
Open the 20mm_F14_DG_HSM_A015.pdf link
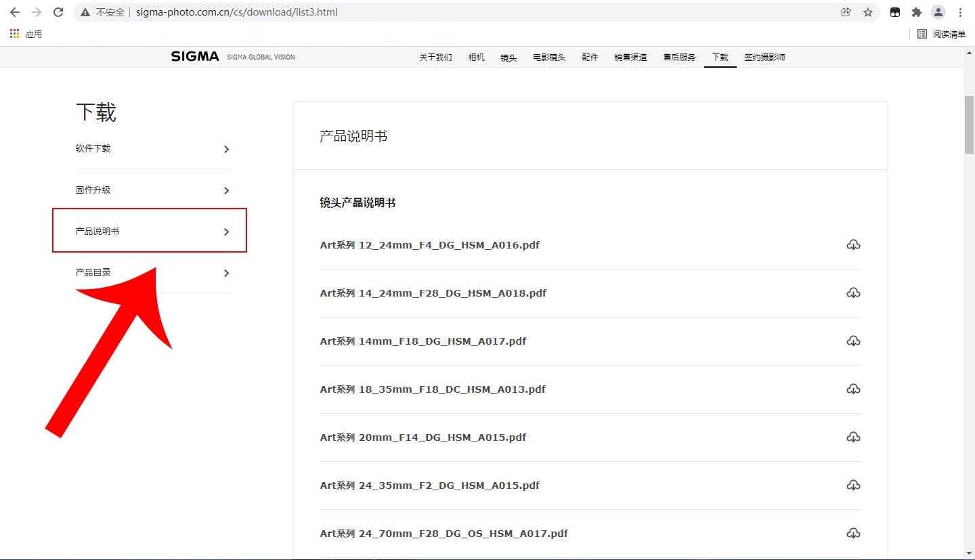coord(422,437)
